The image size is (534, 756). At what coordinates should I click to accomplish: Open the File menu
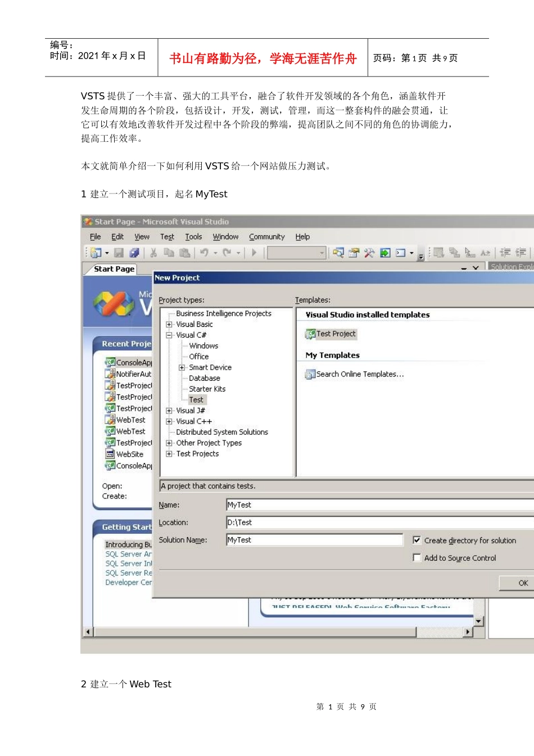pyautogui.click(x=96, y=237)
